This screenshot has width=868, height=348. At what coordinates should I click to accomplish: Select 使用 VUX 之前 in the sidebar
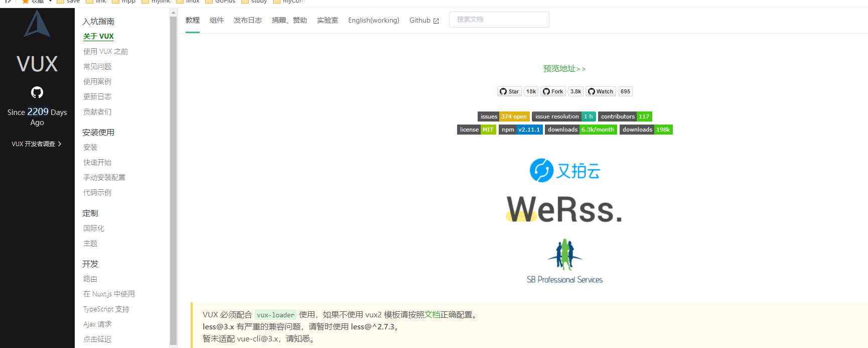pos(105,52)
